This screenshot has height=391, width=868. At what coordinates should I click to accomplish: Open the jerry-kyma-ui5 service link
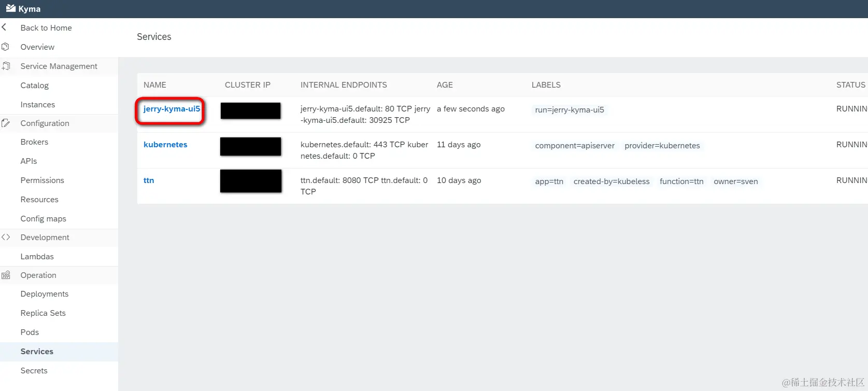172,109
